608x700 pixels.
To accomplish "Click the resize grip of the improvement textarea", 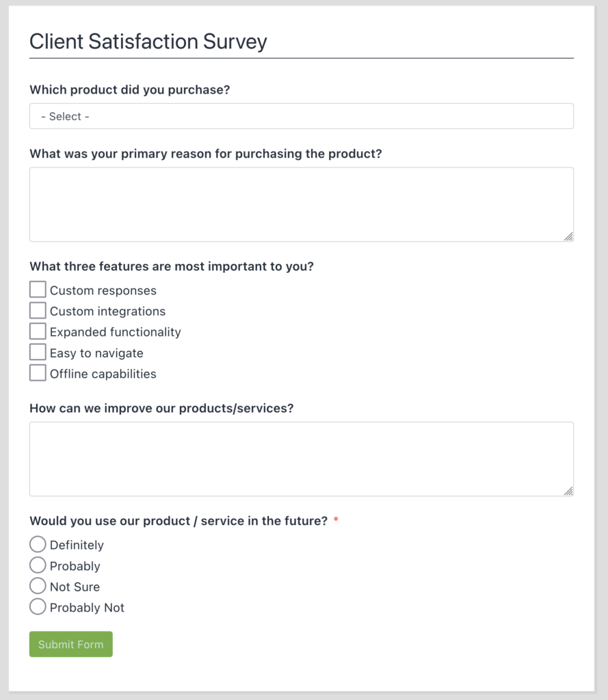I will [x=569, y=492].
